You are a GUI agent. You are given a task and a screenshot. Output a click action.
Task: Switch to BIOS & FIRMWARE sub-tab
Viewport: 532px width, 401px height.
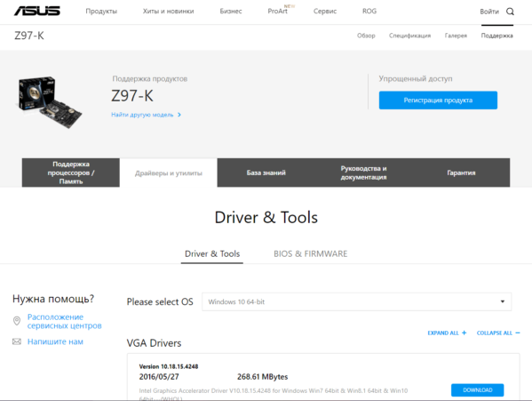(x=311, y=254)
